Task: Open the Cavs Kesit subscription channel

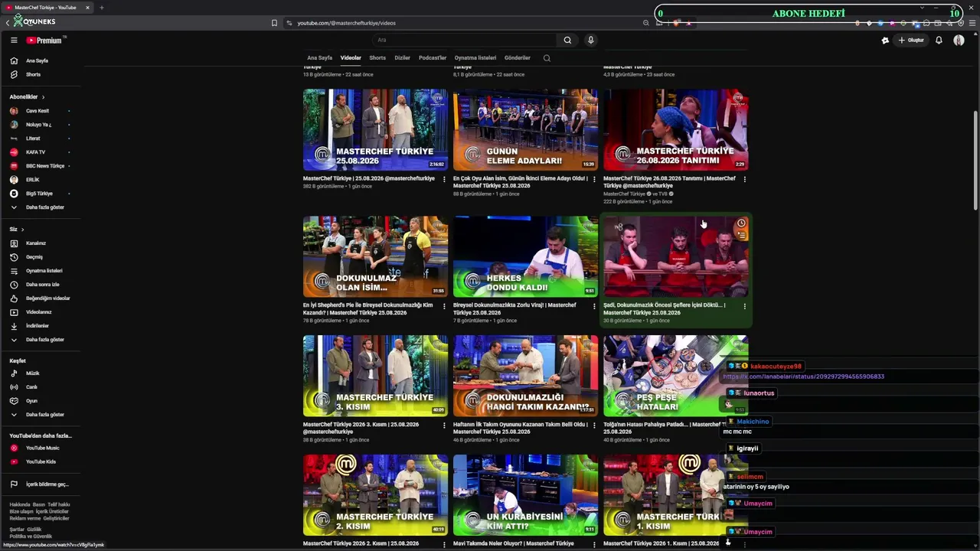Action: [42, 111]
